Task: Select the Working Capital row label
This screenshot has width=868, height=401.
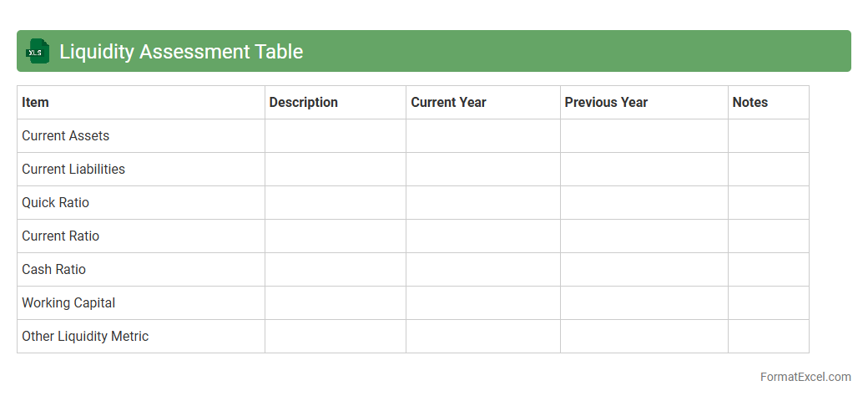Action: pos(68,302)
